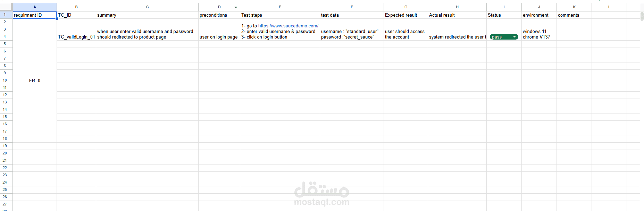Select the preconditions header cell

pos(219,15)
